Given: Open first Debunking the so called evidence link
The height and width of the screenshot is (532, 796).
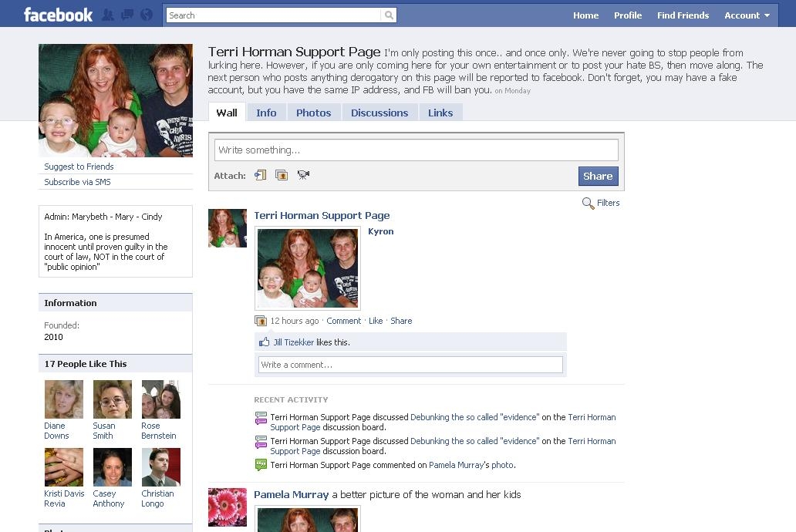Looking at the screenshot, I should click(474, 417).
